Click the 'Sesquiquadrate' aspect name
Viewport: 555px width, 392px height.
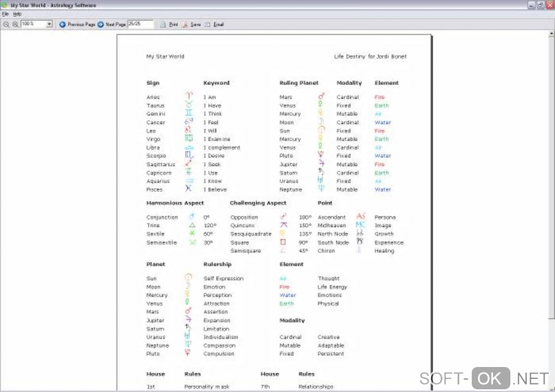(251, 234)
